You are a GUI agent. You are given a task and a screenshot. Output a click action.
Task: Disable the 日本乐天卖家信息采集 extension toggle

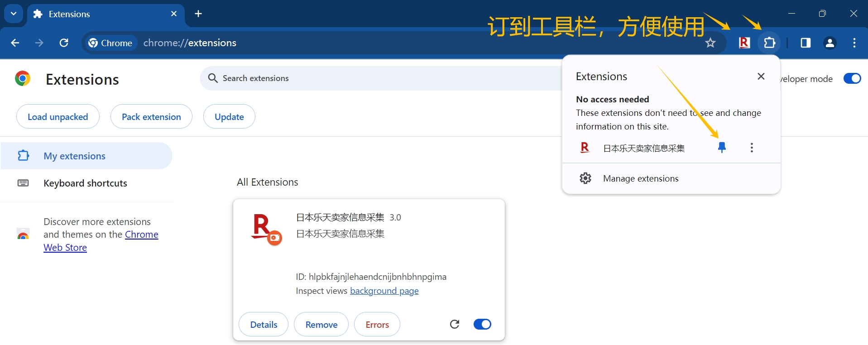pyautogui.click(x=482, y=324)
